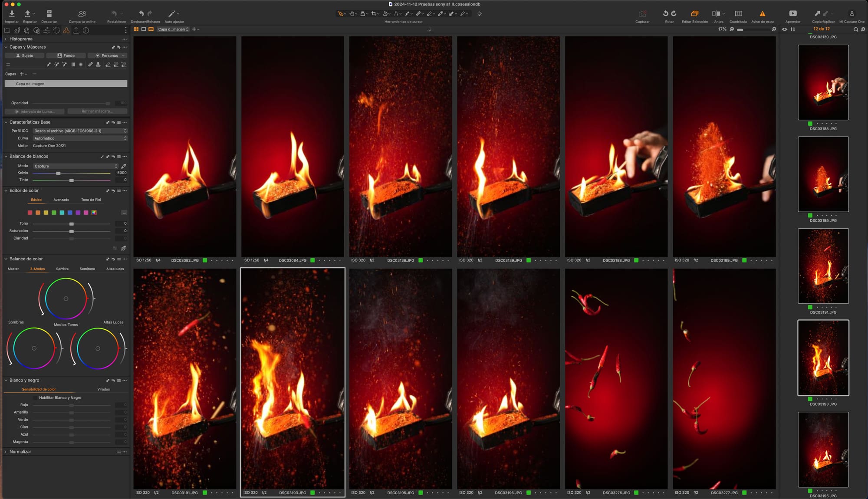Open the Curva Automático dropdown
The image size is (868, 499).
click(80, 138)
